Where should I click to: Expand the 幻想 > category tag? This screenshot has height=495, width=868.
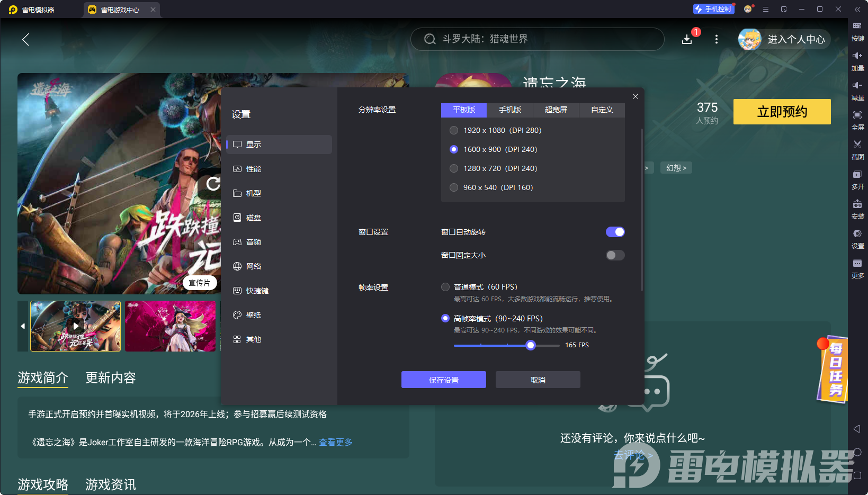click(x=676, y=168)
